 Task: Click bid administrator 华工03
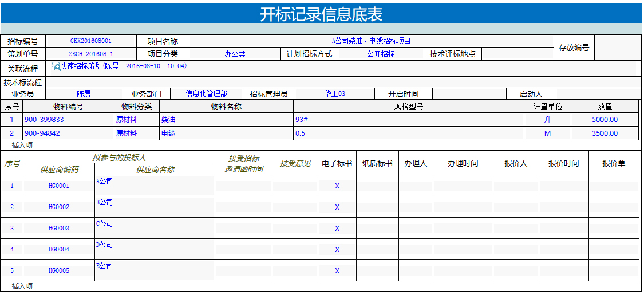pyautogui.click(x=334, y=94)
